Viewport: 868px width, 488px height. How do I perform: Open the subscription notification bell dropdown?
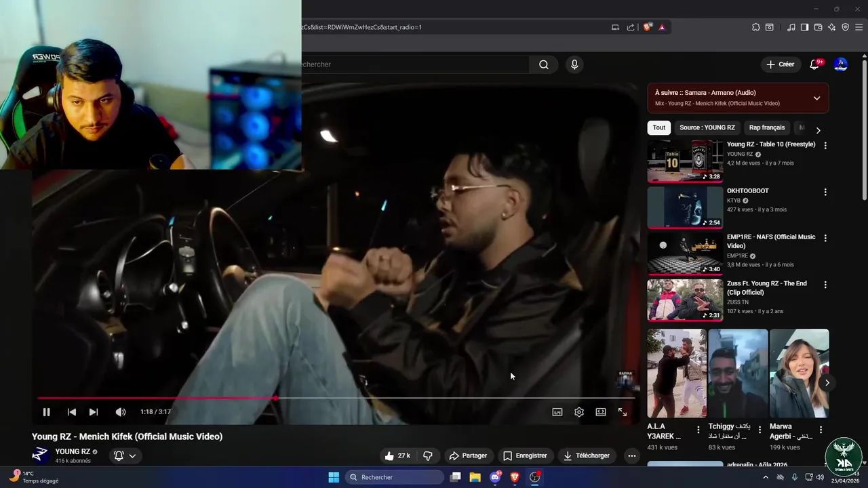125,455
